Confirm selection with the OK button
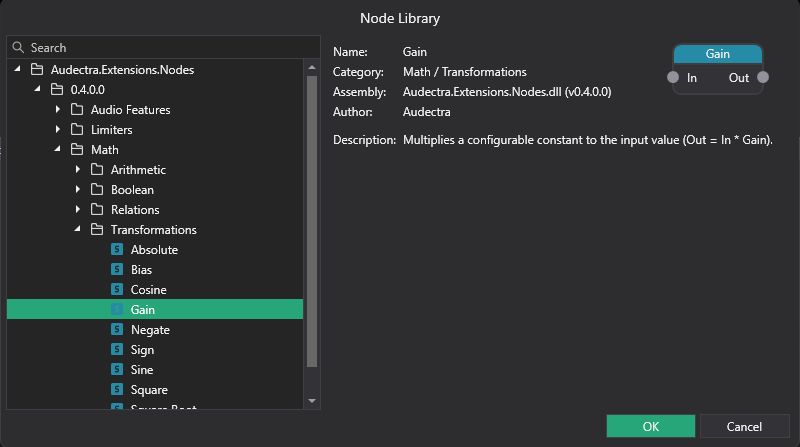Screen dimensions: 800x447 tap(651, 426)
